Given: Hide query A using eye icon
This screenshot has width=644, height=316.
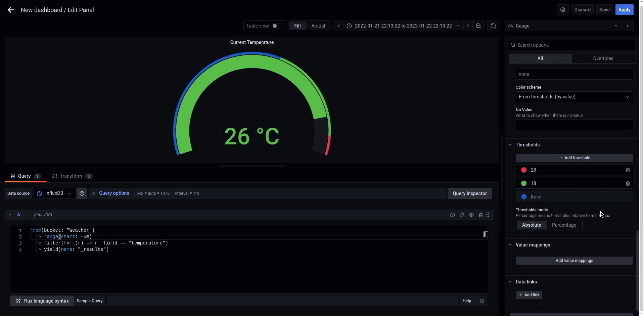Looking at the screenshot, I should click(471, 215).
